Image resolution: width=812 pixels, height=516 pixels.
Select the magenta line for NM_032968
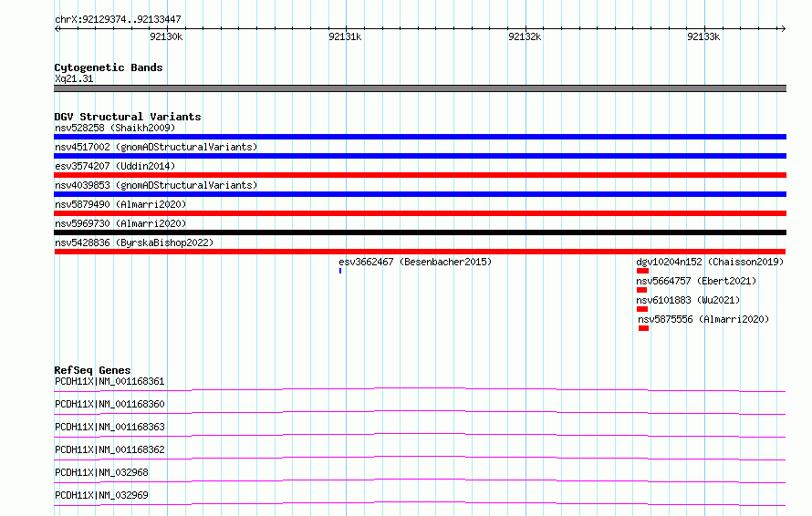coord(420,480)
